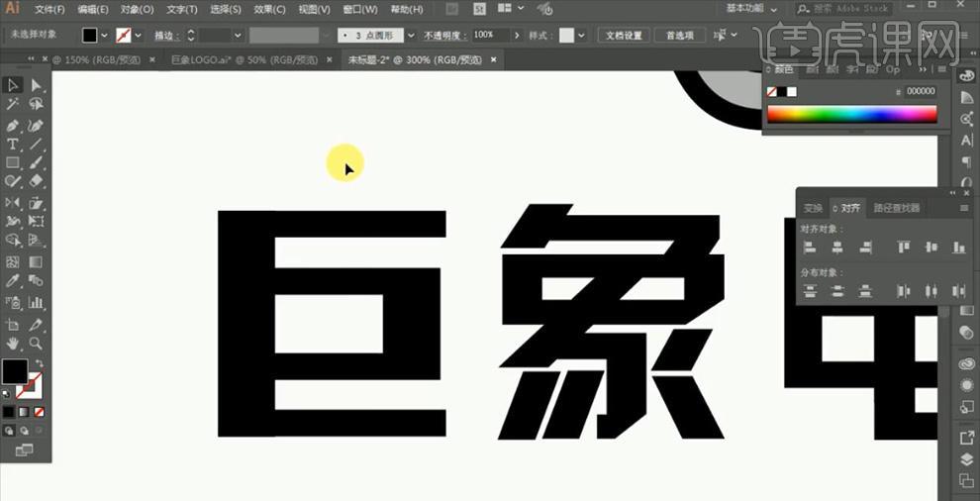The image size is (980, 501).
Task: Click vertical align top in Align panel
Action: tap(904, 248)
